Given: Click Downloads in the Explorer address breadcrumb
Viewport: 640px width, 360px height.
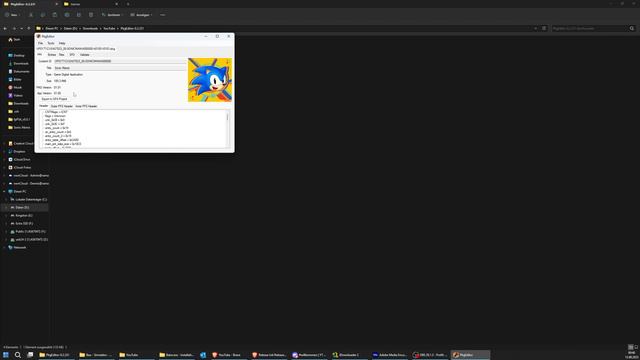Looking at the screenshot, I should [x=90, y=29].
